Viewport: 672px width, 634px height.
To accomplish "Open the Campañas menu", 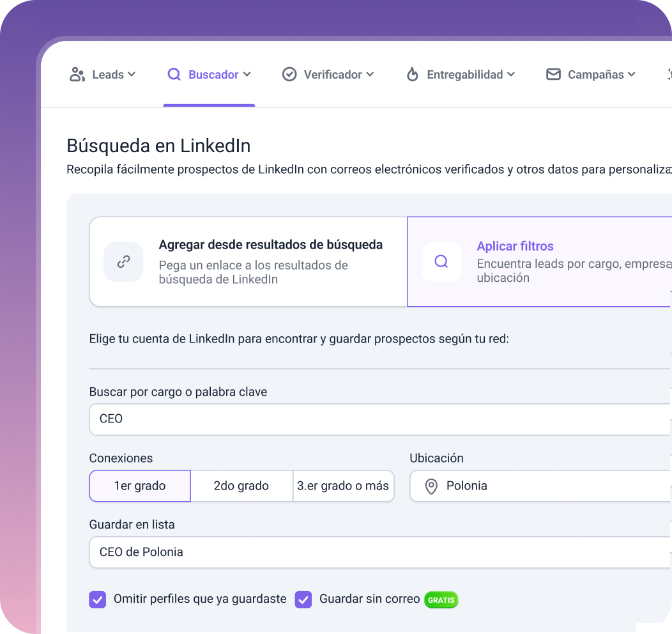I will [591, 75].
